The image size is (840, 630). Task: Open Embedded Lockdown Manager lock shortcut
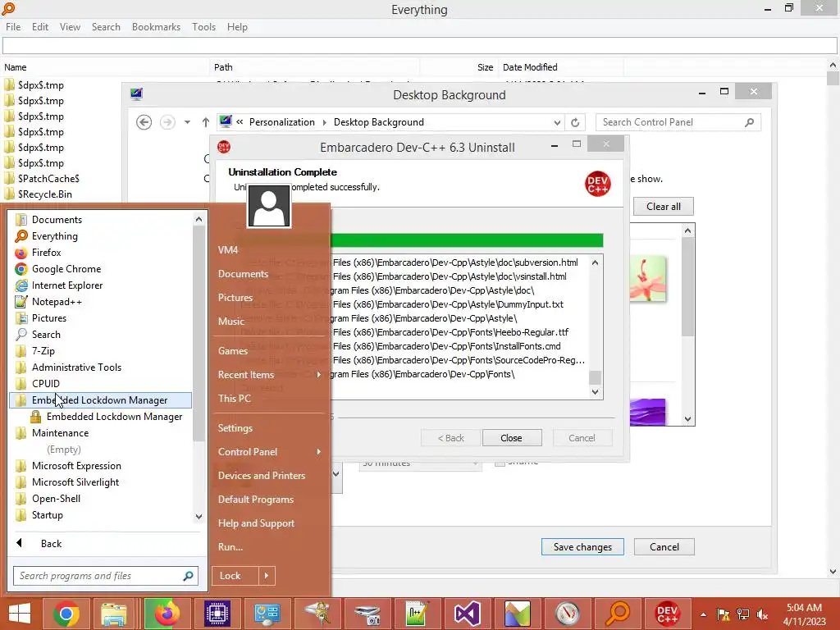pos(107,417)
